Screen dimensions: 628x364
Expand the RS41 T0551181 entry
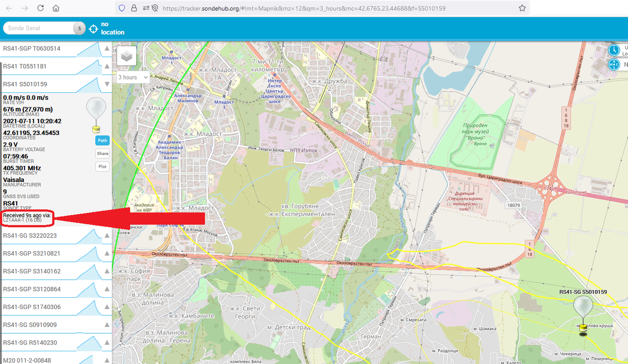pos(106,66)
